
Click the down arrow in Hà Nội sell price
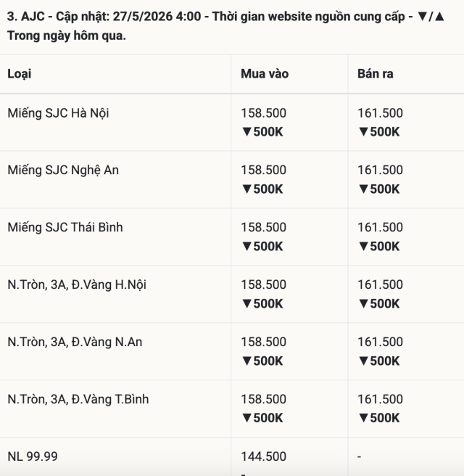(364, 132)
